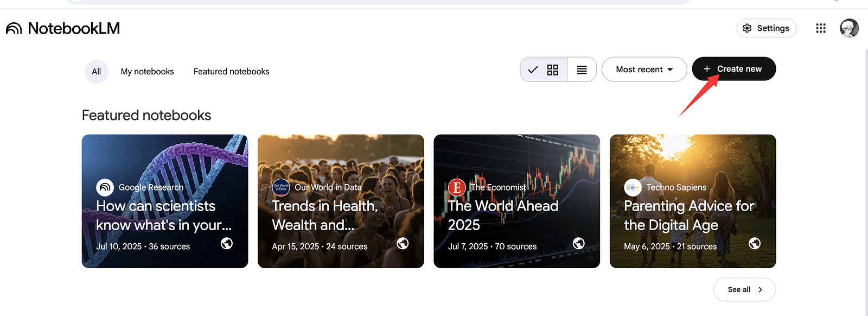Select the All filter chip

(96, 72)
